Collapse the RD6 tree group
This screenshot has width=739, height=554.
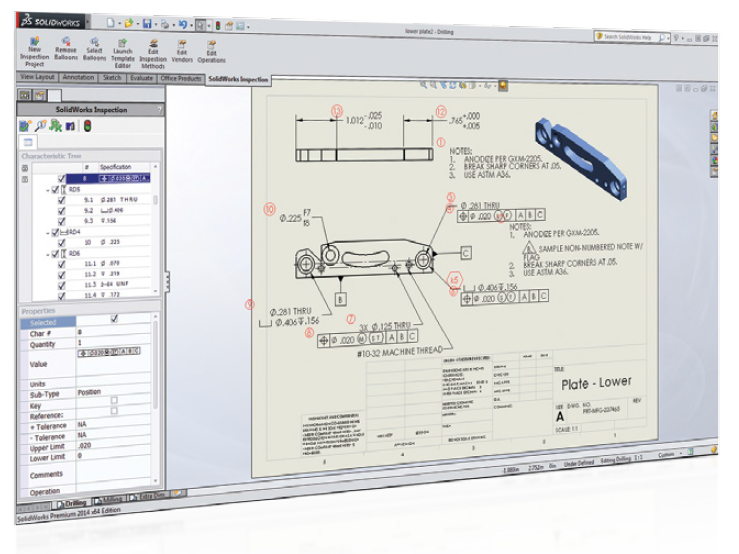(48, 253)
